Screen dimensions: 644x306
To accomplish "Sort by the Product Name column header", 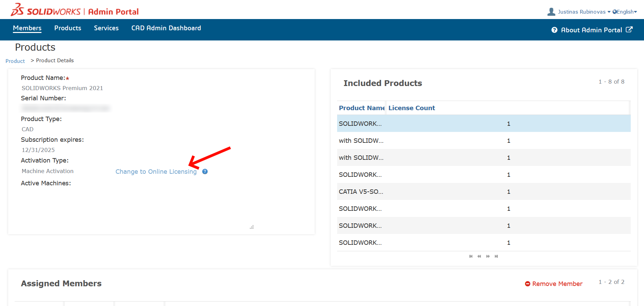I will [362, 108].
